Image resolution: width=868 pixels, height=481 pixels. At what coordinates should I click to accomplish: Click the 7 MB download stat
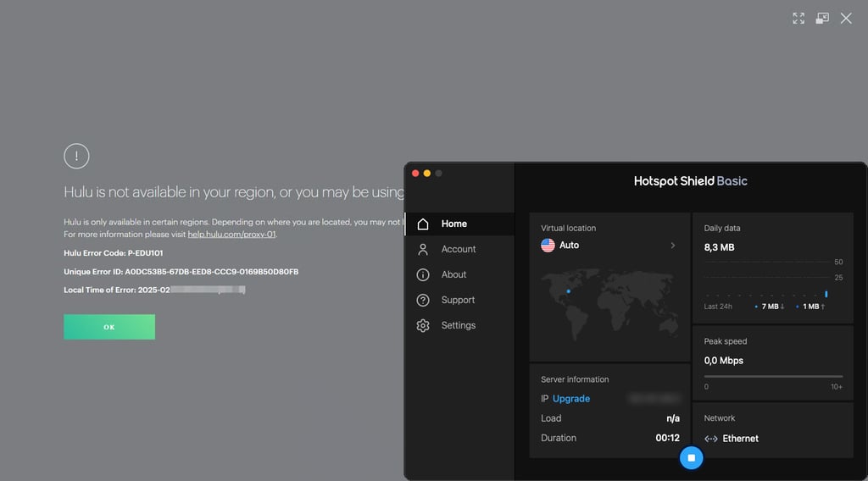(x=770, y=307)
